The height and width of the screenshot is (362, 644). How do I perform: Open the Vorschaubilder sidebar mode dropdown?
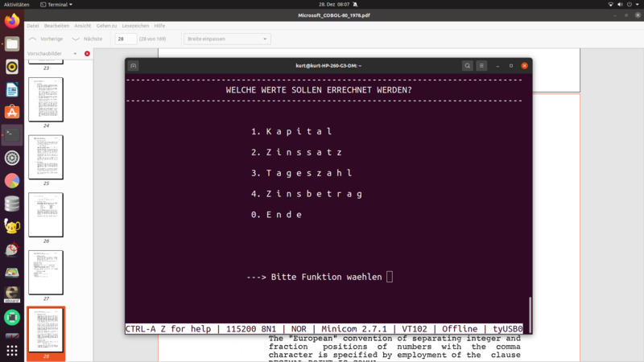pos(75,54)
